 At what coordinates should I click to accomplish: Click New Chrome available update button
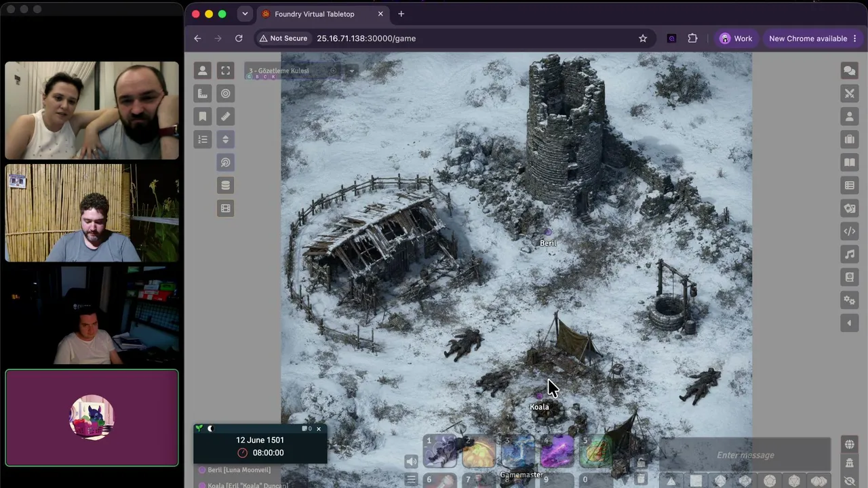coord(812,39)
